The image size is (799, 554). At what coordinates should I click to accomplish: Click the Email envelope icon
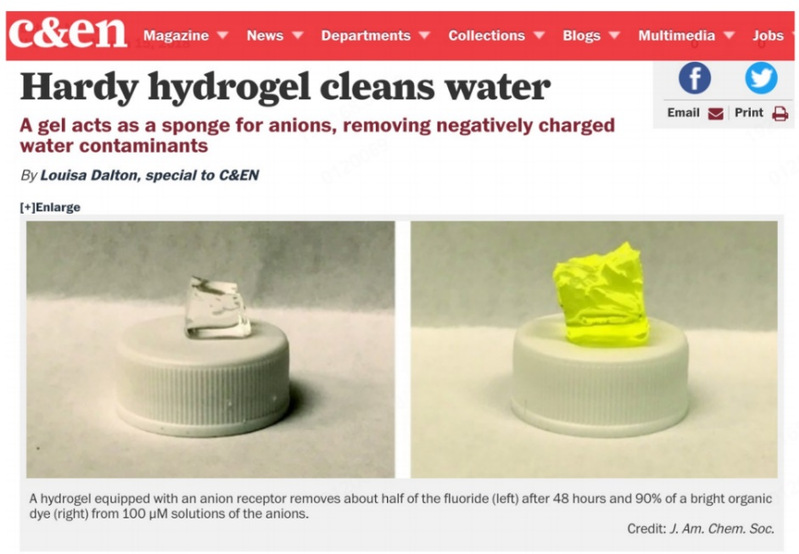click(x=716, y=114)
